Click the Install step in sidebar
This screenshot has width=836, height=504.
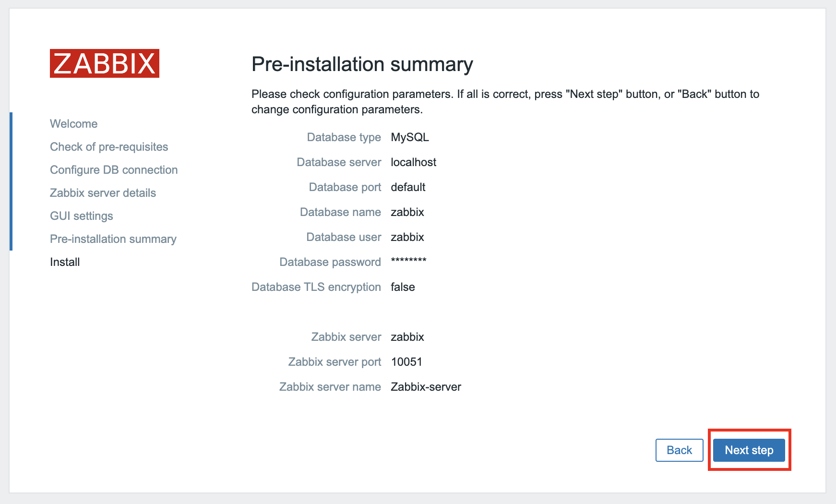pyautogui.click(x=65, y=262)
